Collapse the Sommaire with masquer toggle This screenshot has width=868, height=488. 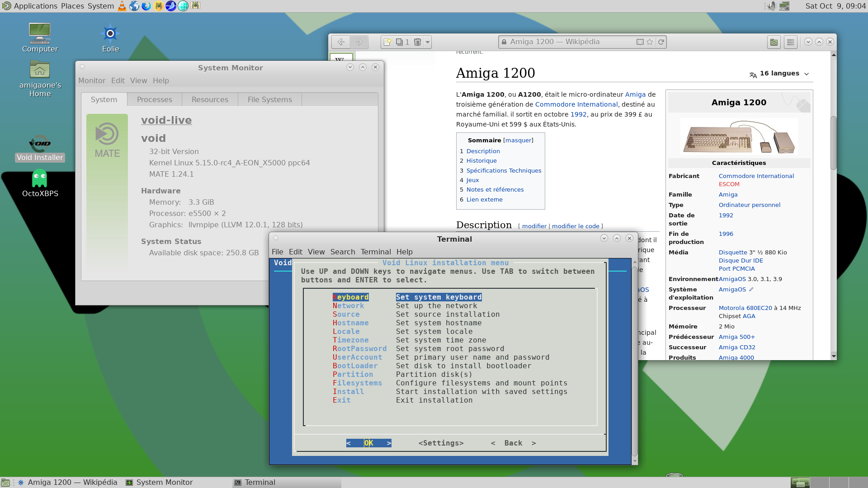[x=518, y=141]
